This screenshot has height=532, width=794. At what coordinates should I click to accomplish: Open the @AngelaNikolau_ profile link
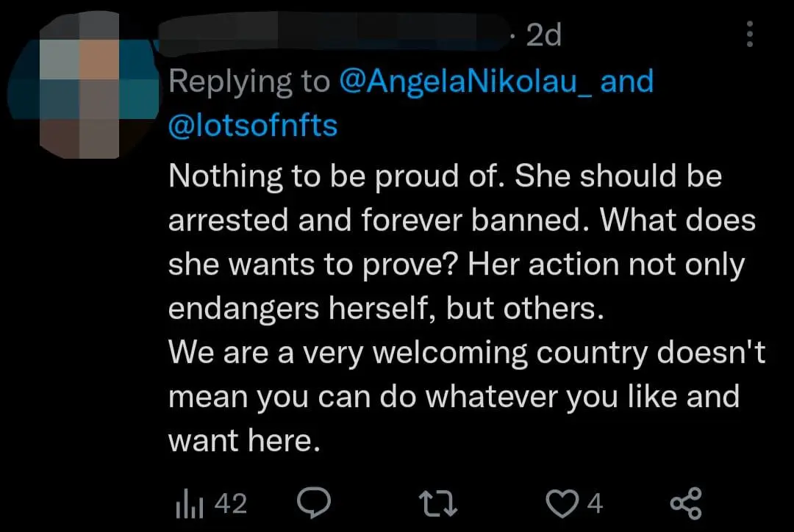(465, 81)
